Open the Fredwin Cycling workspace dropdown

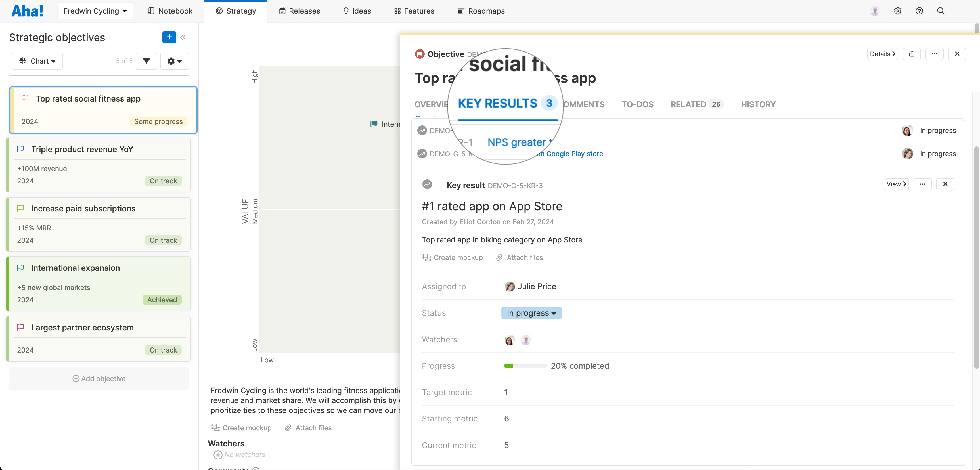click(x=95, y=11)
